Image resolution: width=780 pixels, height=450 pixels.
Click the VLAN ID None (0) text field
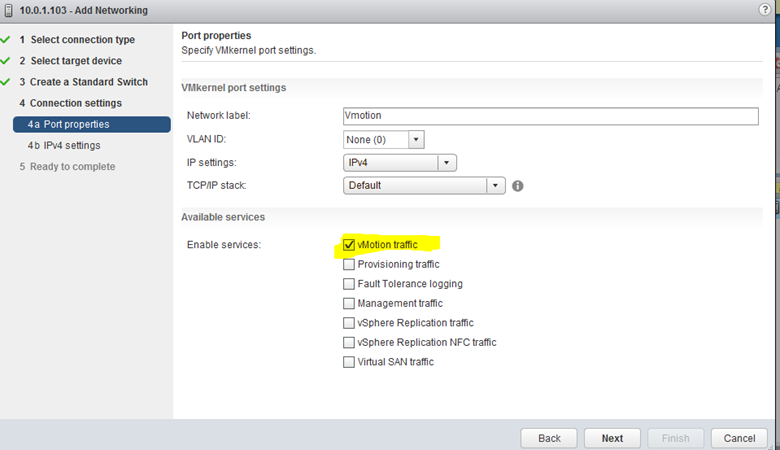click(x=376, y=140)
